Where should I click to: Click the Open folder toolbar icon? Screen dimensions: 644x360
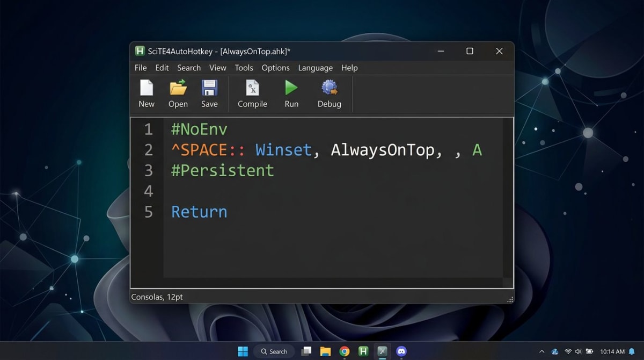(178, 88)
